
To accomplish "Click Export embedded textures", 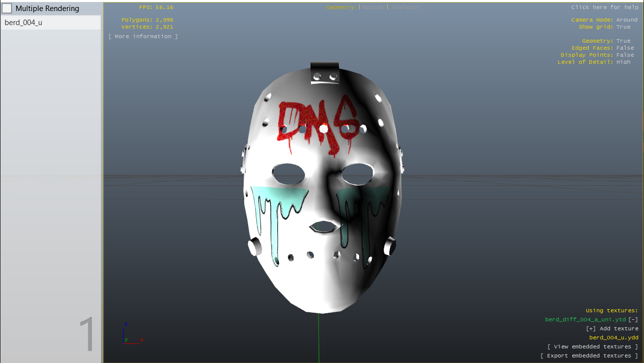I will [589, 356].
